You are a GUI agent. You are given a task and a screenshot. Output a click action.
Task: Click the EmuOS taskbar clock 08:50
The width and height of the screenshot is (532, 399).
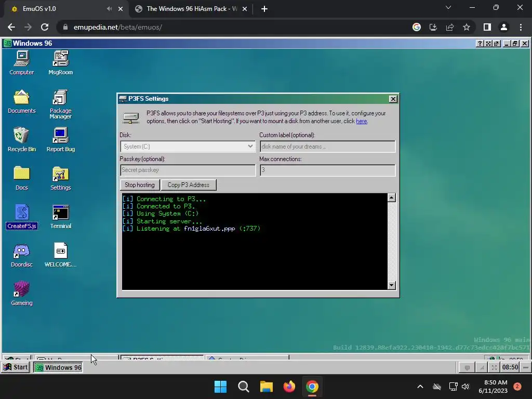[x=510, y=367]
